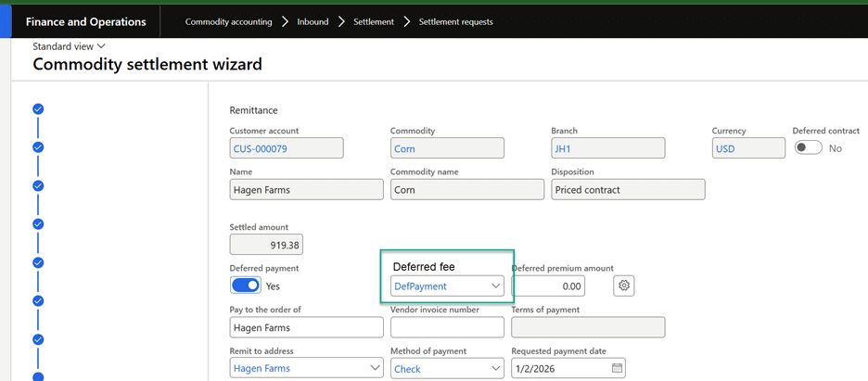
Task: Select the fifth wizard step checkmark
Action: coord(38,262)
